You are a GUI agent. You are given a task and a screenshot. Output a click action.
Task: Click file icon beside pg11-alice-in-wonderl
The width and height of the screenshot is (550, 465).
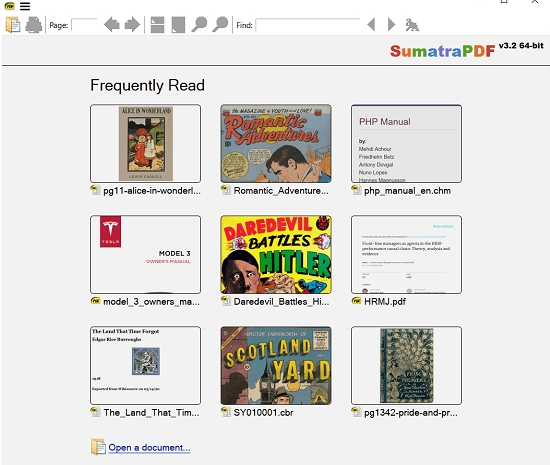[95, 190]
